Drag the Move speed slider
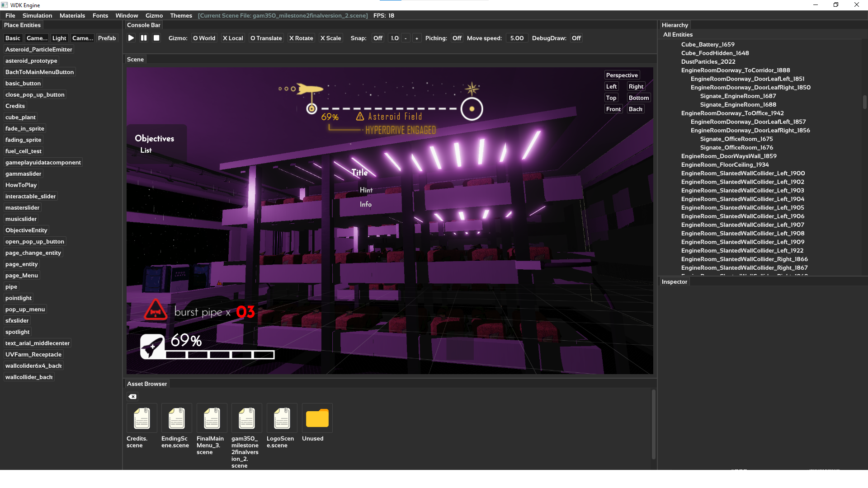The image size is (868, 488). (x=516, y=38)
